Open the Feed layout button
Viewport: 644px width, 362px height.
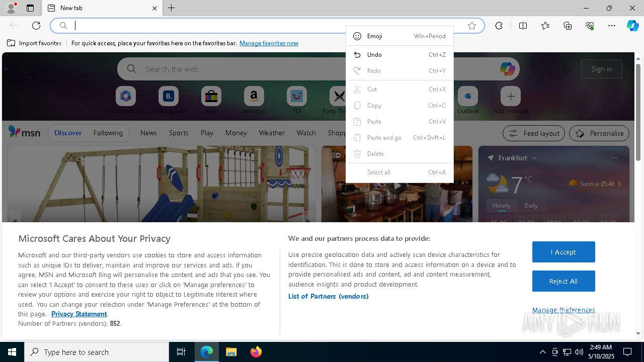[x=534, y=133]
